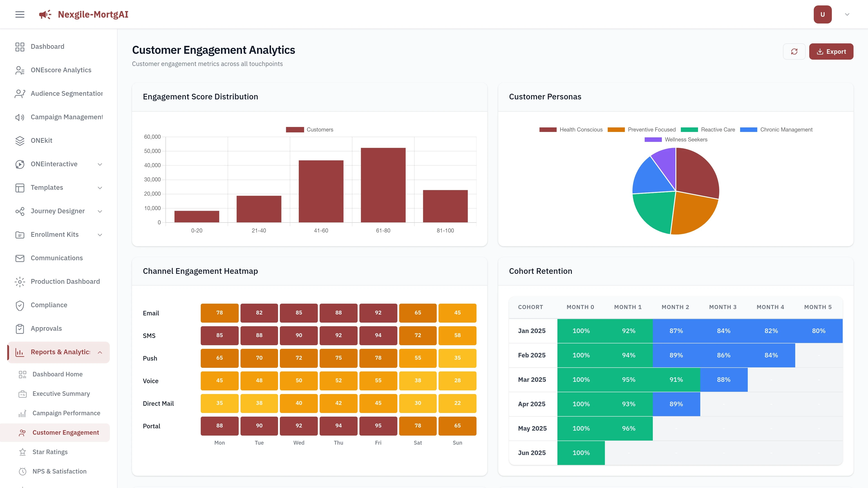Image resolution: width=868 pixels, height=488 pixels.
Task: Select the ONEscore Analytics icon in sidebar
Action: tap(19, 70)
